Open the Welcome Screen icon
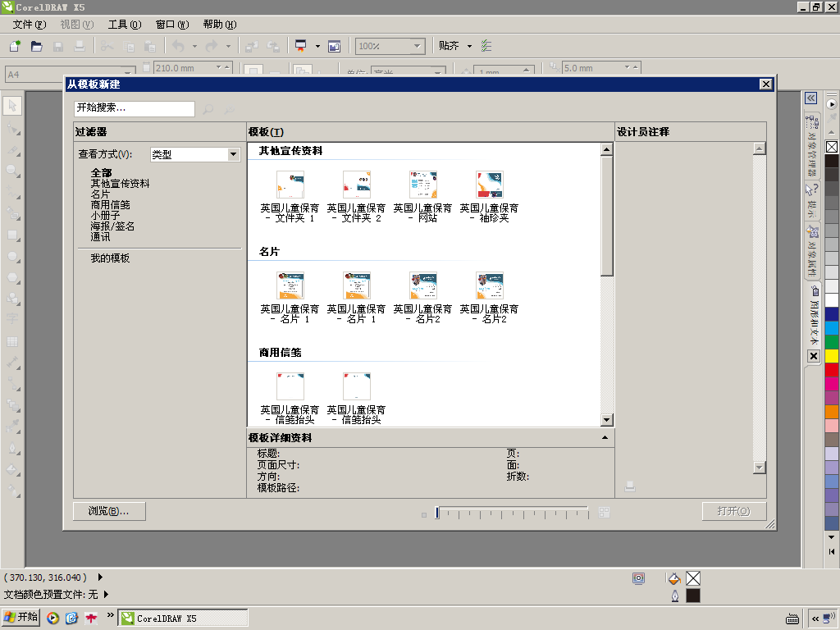This screenshot has width=840, height=630. click(x=335, y=46)
